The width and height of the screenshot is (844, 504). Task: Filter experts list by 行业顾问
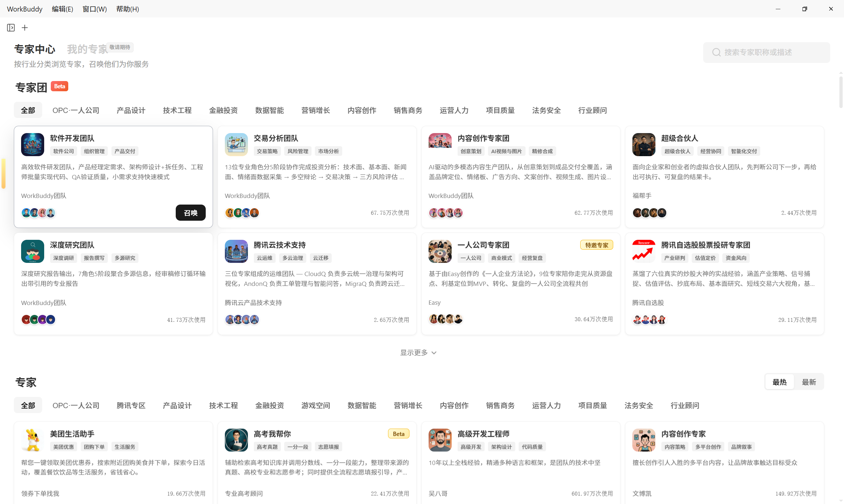[x=684, y=406]
